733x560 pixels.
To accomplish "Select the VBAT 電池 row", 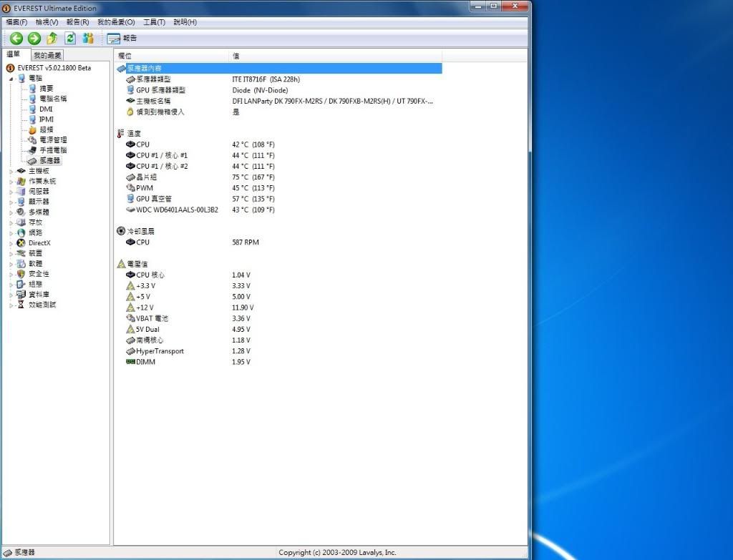I will point(279,318).
